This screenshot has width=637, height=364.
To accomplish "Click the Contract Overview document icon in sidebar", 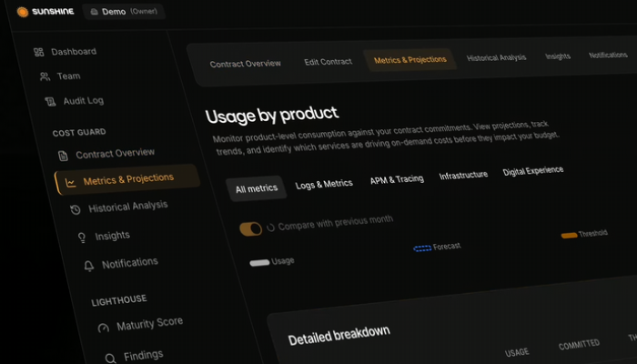I will point(63,156).
